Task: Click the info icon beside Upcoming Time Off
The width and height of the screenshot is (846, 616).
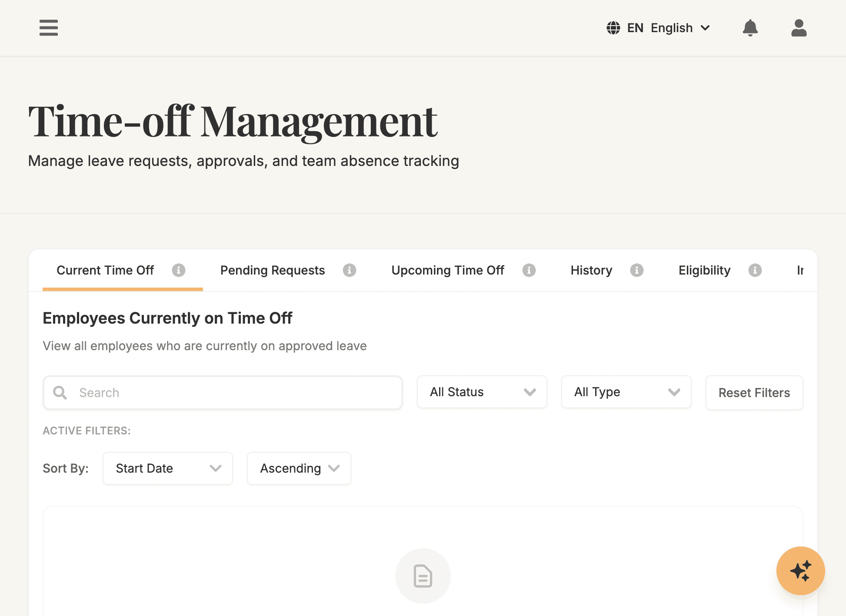Action: point(529,270)
